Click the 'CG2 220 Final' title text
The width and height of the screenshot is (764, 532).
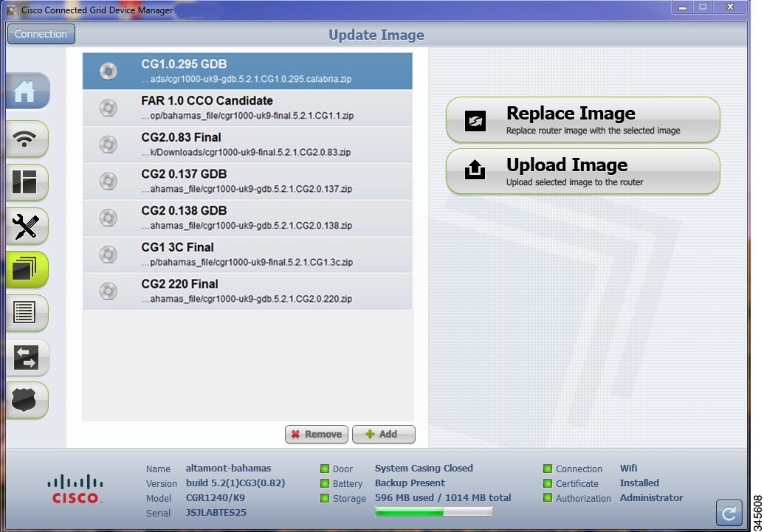pos(180,284)
